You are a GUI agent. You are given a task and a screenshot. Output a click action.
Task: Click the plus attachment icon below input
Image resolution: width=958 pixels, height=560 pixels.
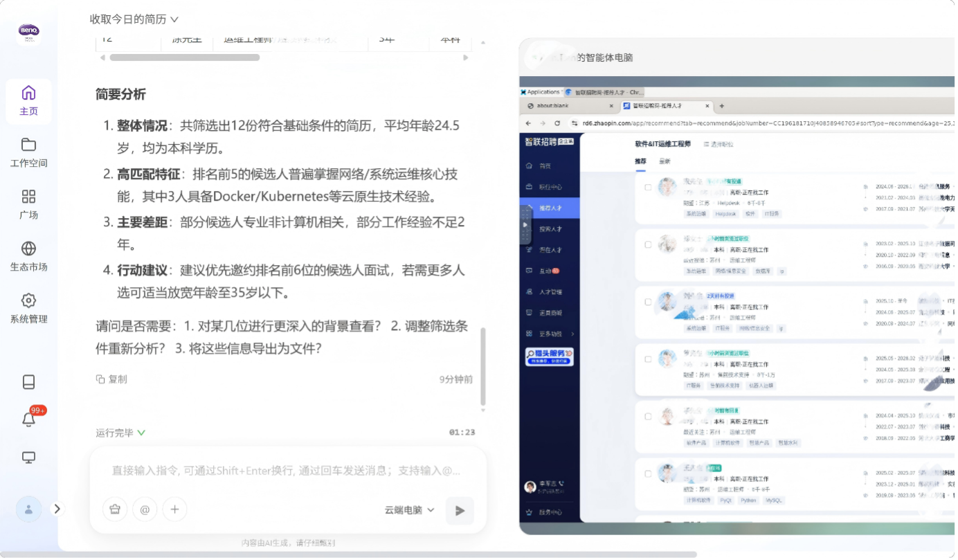[174, 509]
